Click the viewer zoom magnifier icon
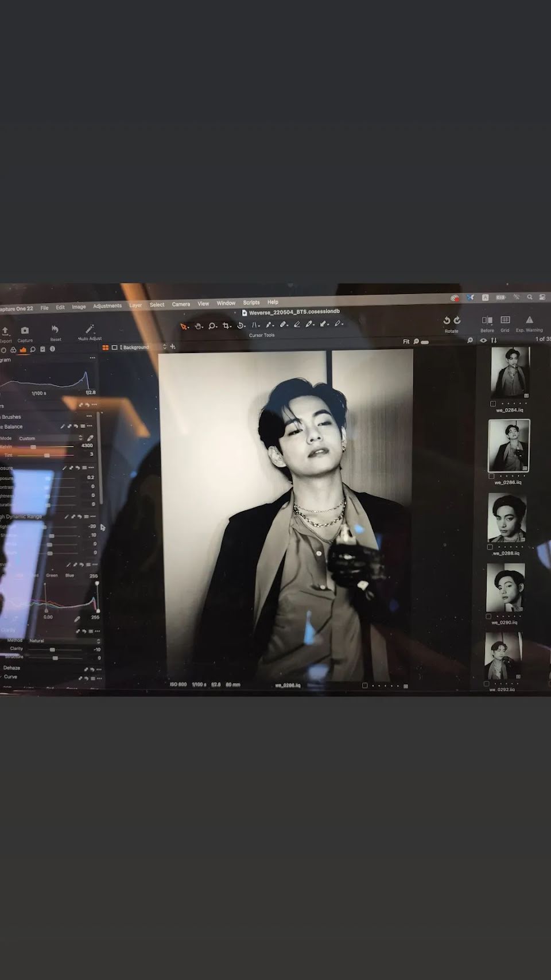This screenshot has height=980, width=551. pyautogui.click(x=416, y=342)
